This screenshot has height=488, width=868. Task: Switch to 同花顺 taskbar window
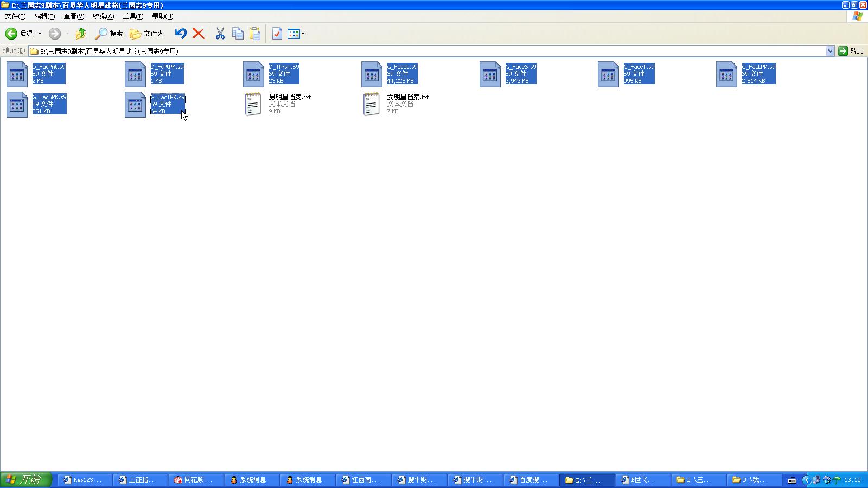coord(195,480)
